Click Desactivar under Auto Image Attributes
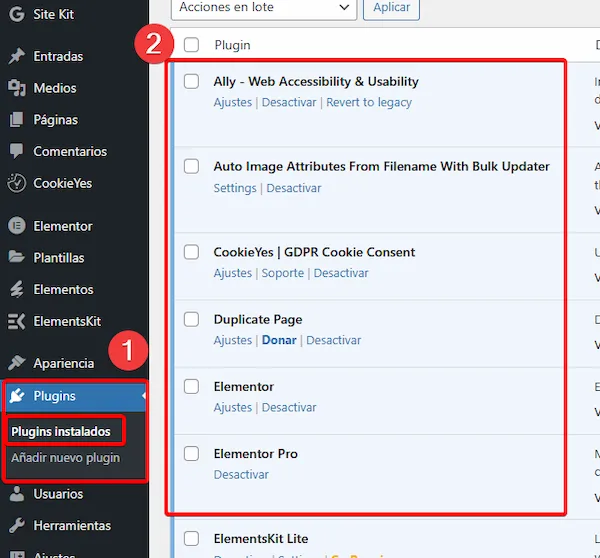Viewport: 600px width, 558px height. (x=293, y=188)
